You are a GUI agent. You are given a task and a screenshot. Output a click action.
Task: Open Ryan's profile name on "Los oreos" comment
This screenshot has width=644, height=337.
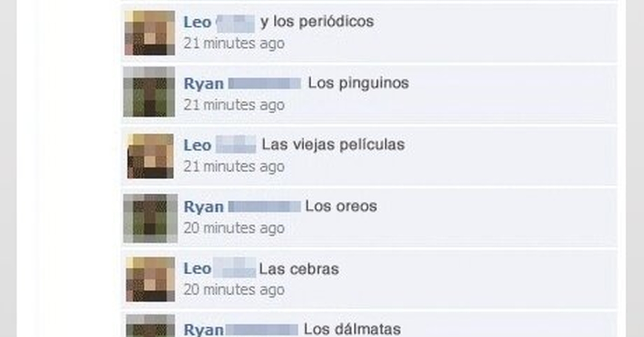click(243, 207)
